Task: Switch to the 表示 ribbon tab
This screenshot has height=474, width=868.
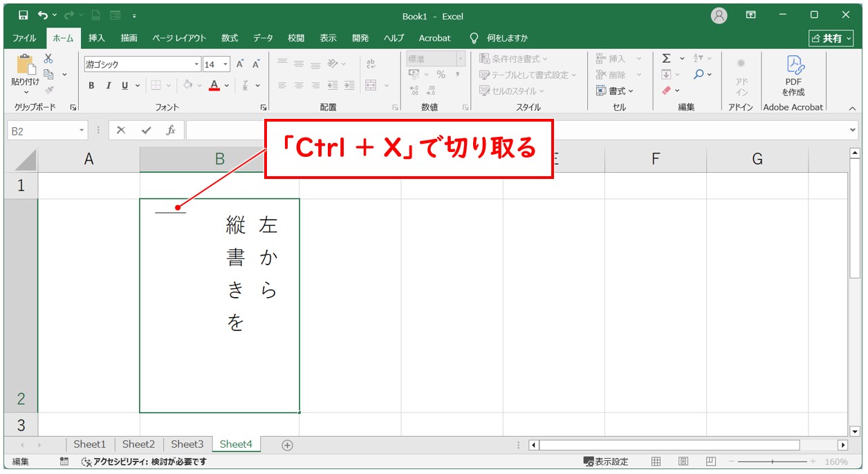Action: (328, 38)
